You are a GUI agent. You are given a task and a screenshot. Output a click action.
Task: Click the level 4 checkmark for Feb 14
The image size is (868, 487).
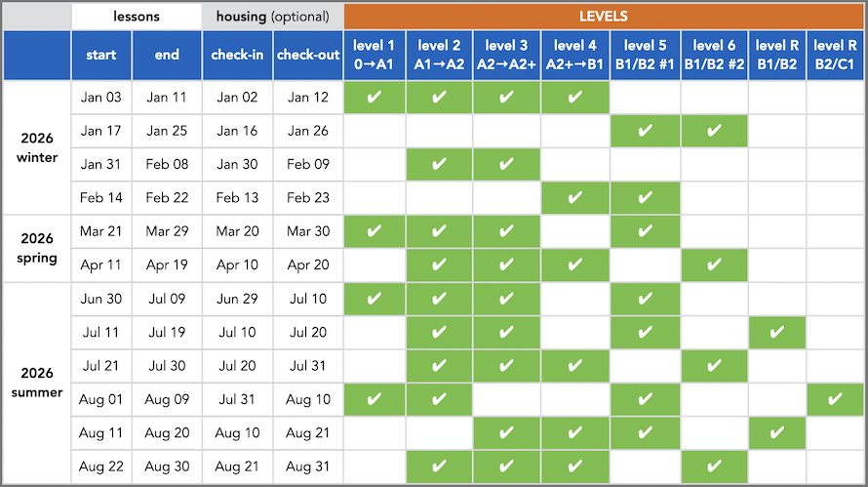coord(574,198)
